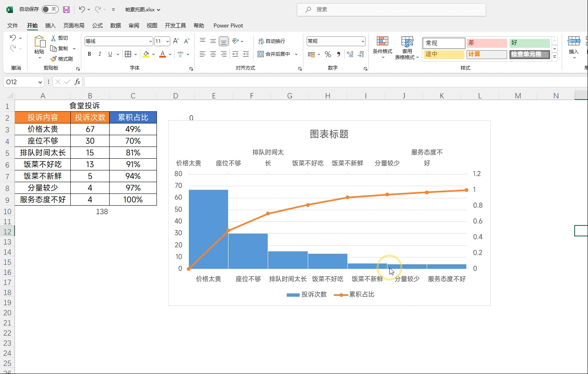Click the yellow fill color bucket

coord(146,54)
